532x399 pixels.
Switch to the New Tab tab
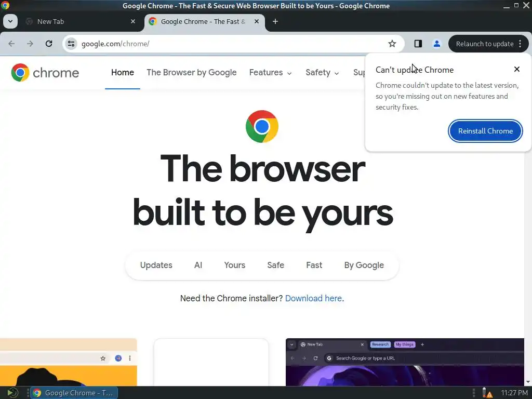pos(81,21)
